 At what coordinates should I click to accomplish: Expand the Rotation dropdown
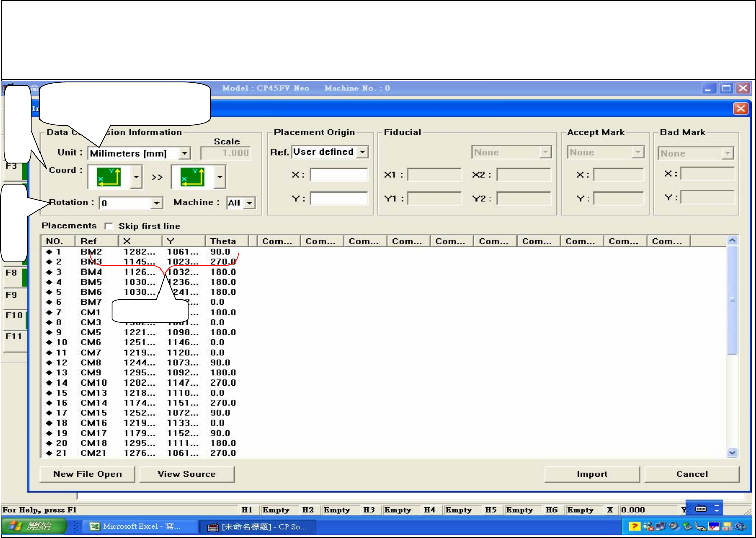(x=156, y=203)
